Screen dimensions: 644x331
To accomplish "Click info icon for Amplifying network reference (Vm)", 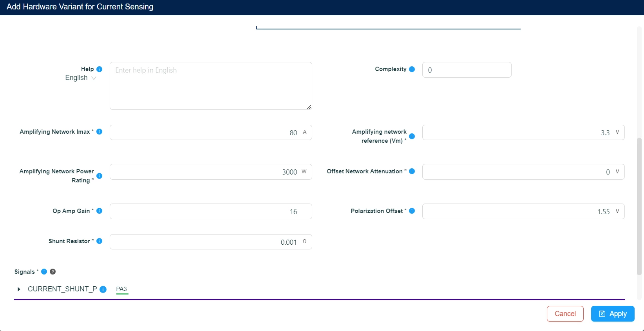I will point(412,136).
